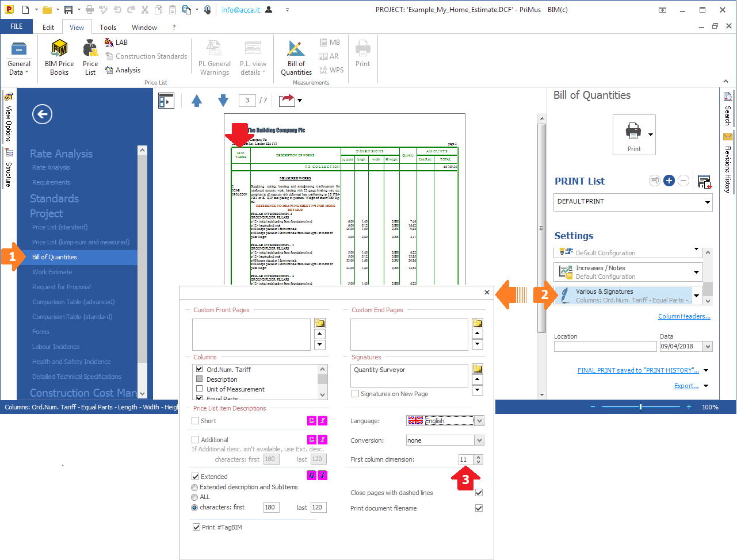Viewport: 737px width, 560px height.
Task: Switch to the Edit tab
Action: pyautogui.click(x=48, y=27)
